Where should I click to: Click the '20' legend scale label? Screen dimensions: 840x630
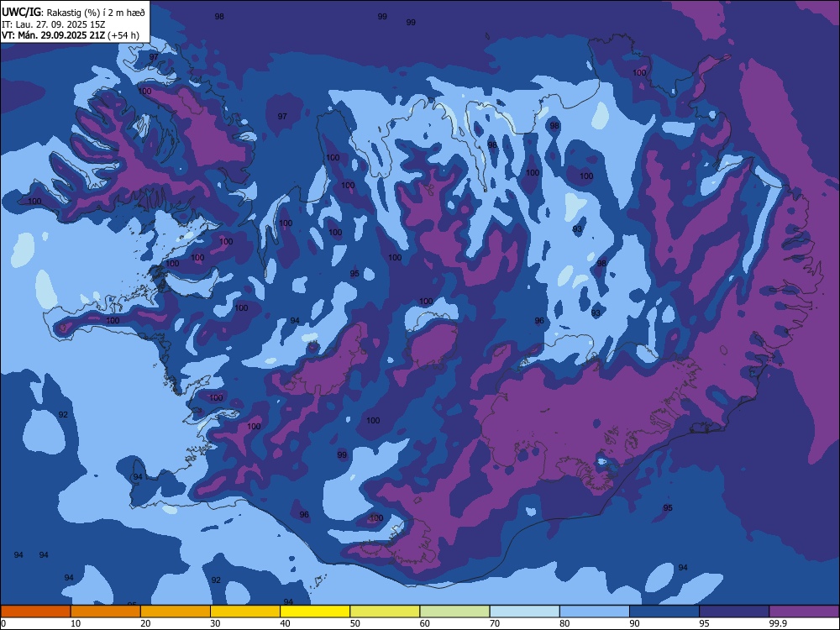point(145,623)
